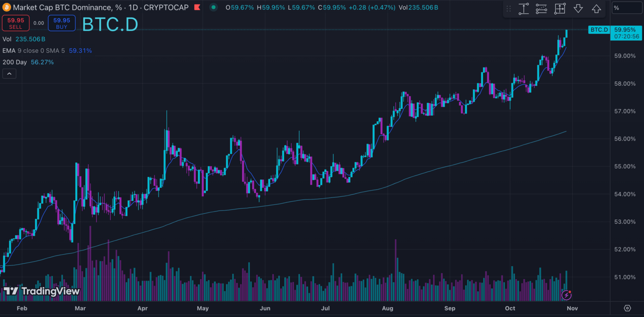Click the Bitcoin symbol logo icon
The width and height of the screenshot is (644, 317).
(6, 7)
